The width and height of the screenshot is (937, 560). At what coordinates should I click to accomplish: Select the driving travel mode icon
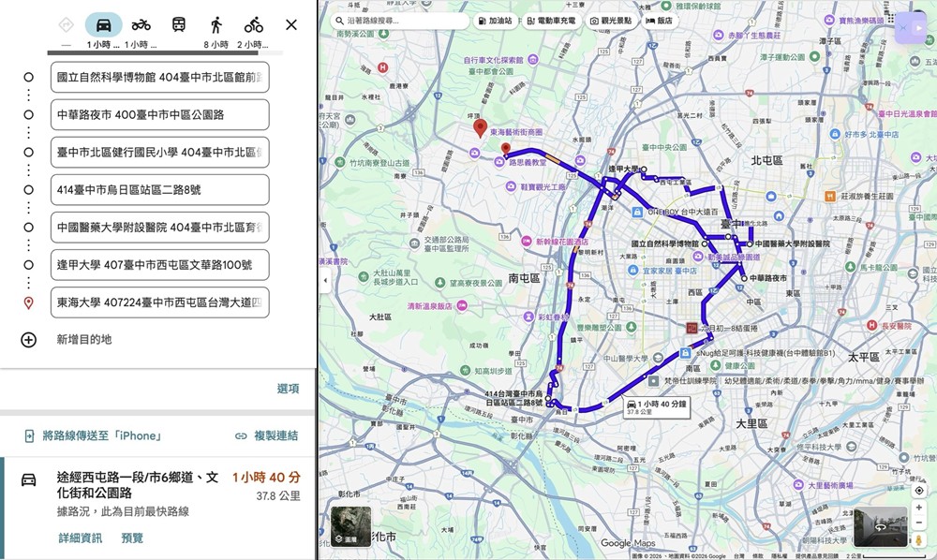(103, 25)
